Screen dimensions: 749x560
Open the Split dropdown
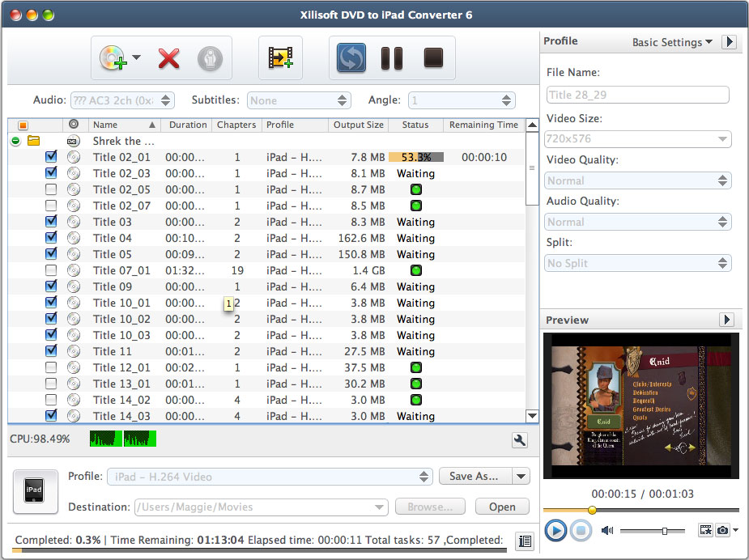click(x=638, y=263)
